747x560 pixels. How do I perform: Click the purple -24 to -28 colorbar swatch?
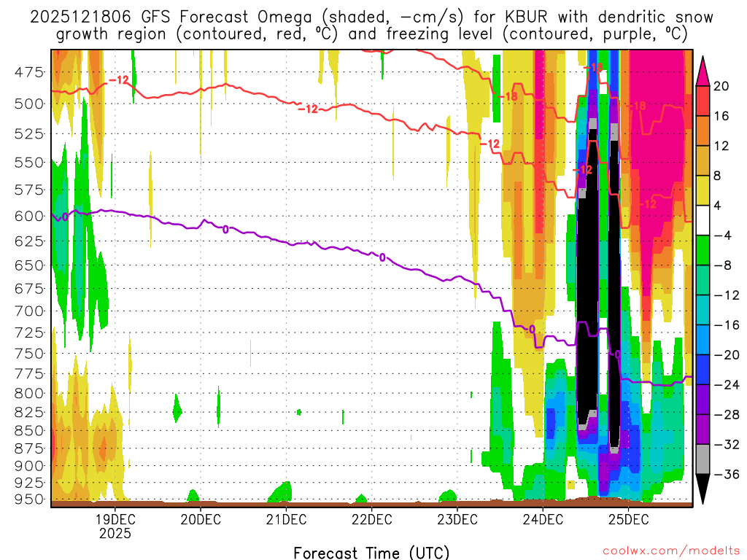point(703,400)
